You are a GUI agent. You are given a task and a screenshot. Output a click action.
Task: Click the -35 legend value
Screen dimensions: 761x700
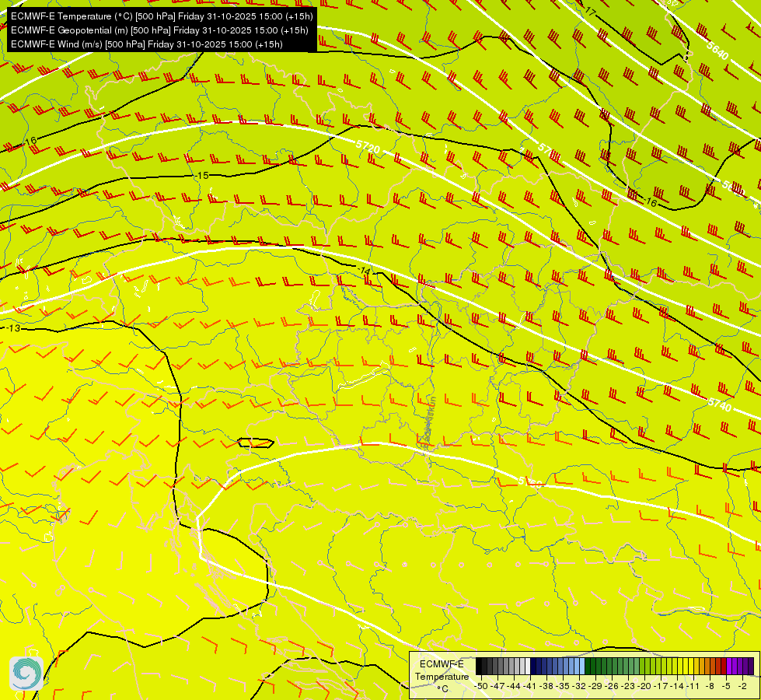pos(563,686)
